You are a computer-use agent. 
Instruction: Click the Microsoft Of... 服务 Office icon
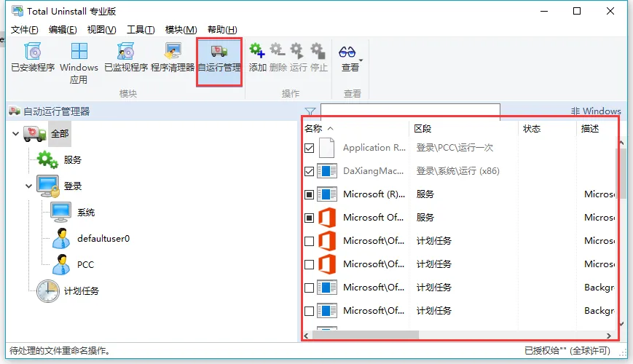pyautogui.click(x=326, y=218)
